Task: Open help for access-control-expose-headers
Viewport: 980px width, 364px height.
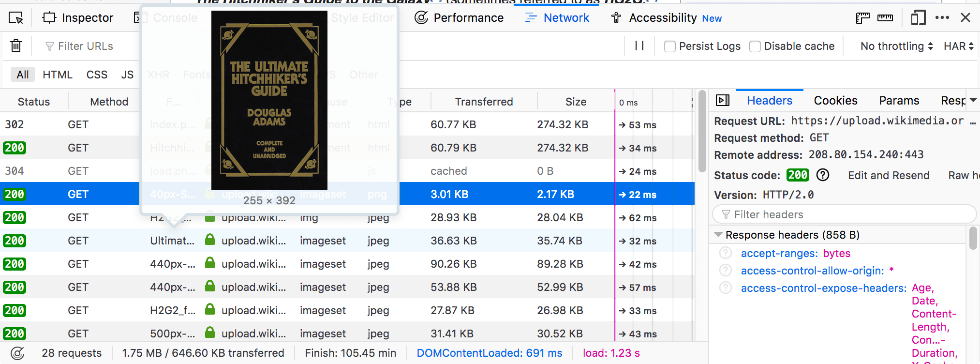Action: pyautogui.click(x=725, y=288)
